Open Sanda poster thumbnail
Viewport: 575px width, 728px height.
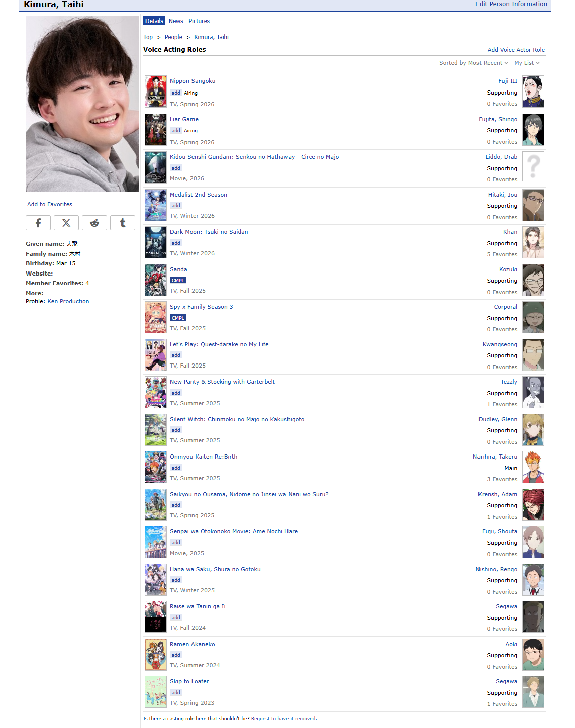coord(156,280)
